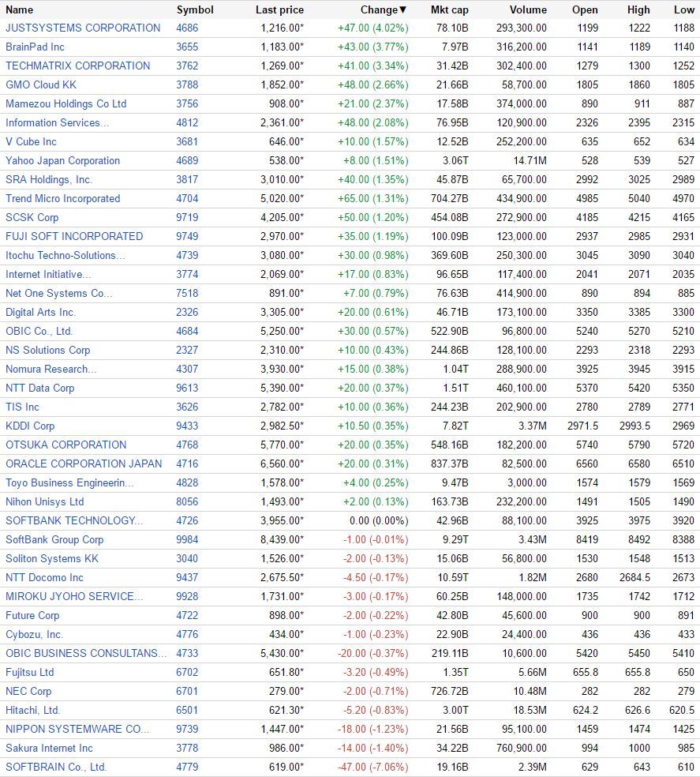
Task: Open Sakura Internet Inc link
Action: pyautogui.click(x=49, y=748)
